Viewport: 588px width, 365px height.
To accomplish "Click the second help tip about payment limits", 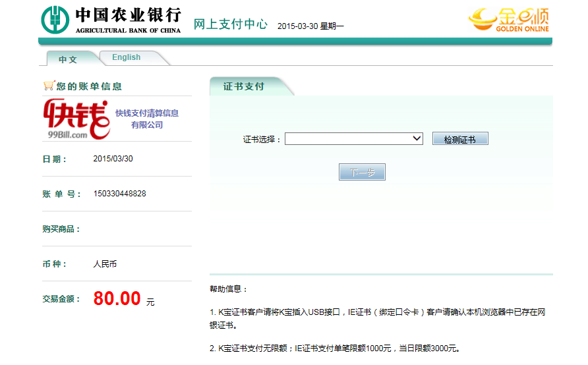I will [x=335, y=349].
